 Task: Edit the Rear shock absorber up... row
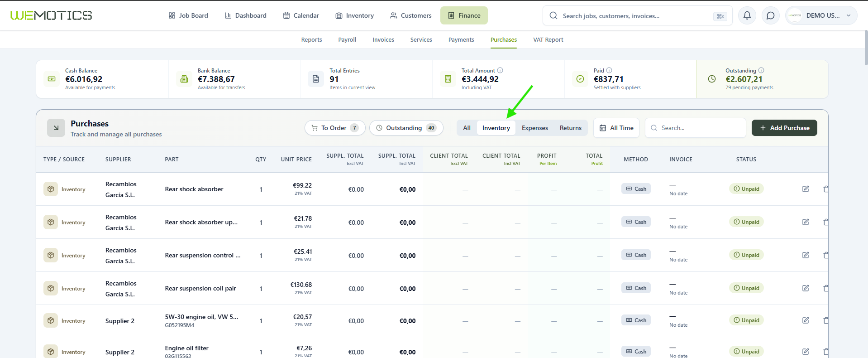click(x=806, y=222)
